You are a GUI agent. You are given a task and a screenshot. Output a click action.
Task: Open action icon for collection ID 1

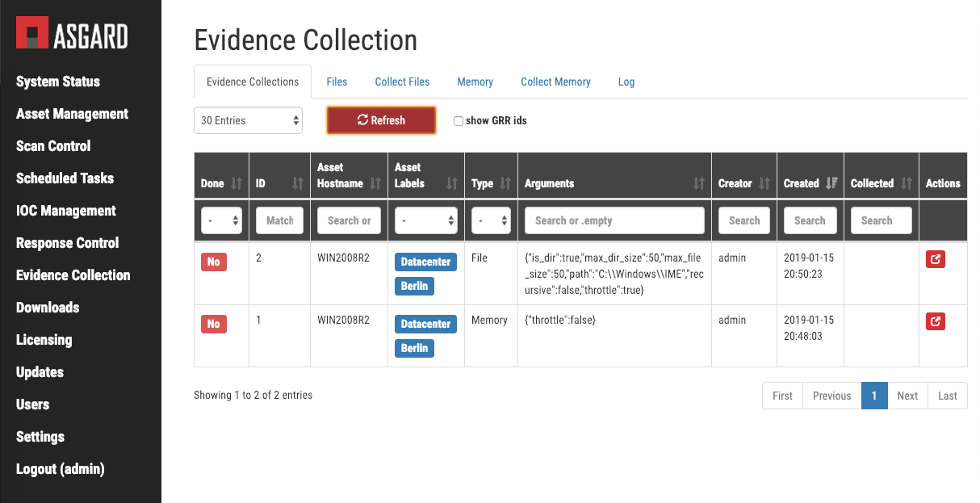pyautogui.click(x=935, y=321)
